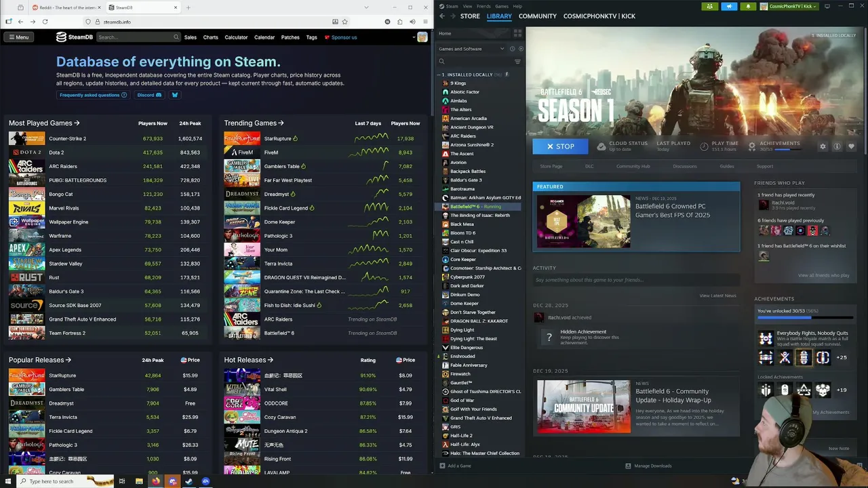Open Community Update news thumbnail
Image resolution: width=868 pixels, height=488 pixels.
583,406
